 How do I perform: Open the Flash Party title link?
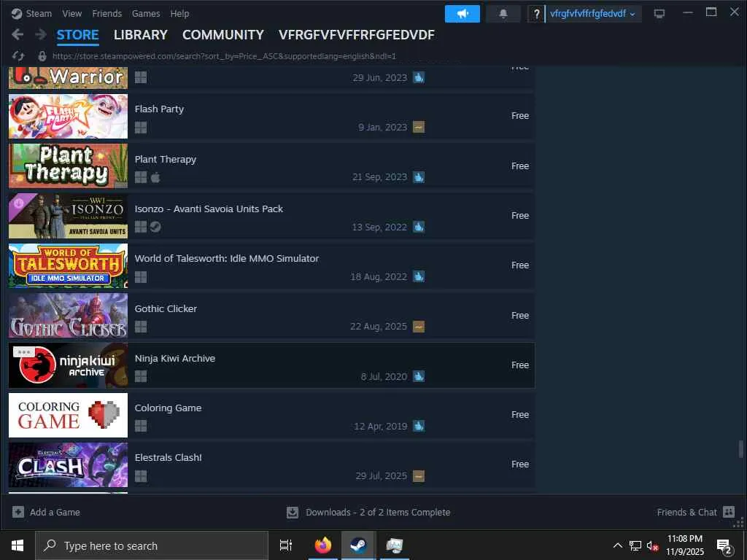tap(159, 109)
